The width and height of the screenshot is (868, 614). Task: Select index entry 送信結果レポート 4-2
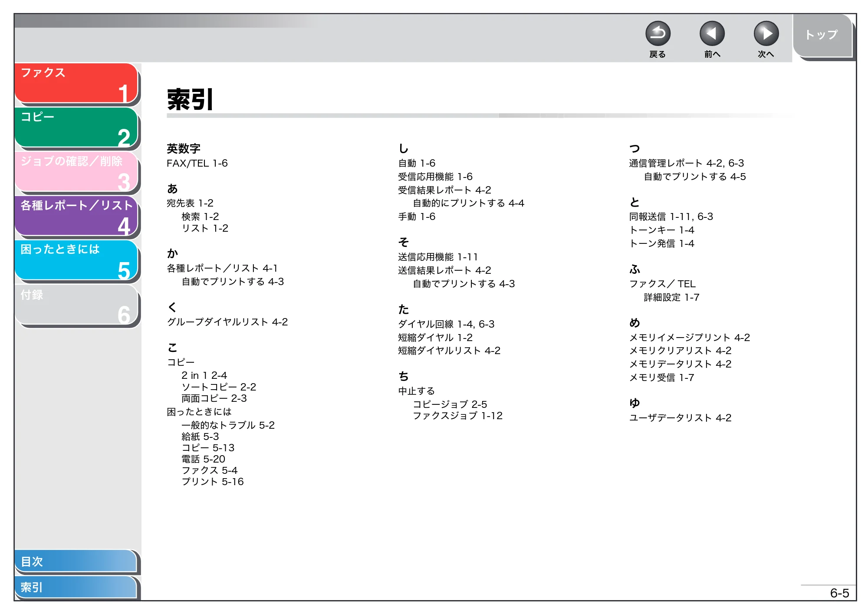(x=444, y=270)
